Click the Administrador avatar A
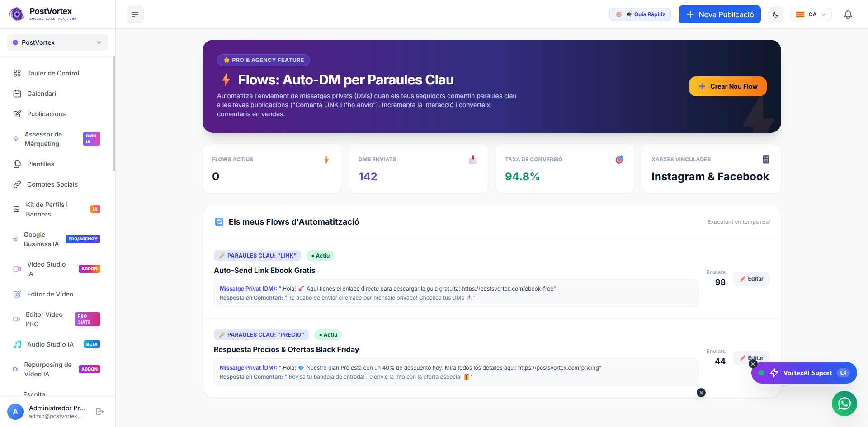The width and height of the screenshot is (868, 427). pos(15,412)
